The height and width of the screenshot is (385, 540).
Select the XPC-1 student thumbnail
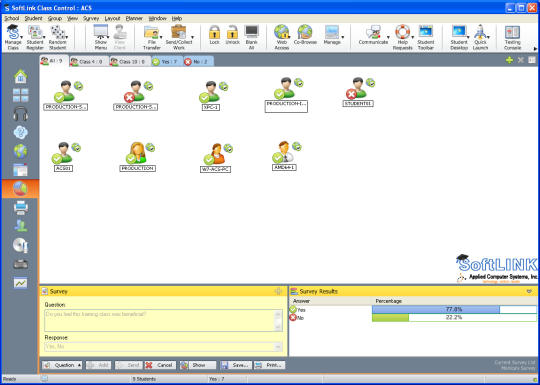pos(211,96)
